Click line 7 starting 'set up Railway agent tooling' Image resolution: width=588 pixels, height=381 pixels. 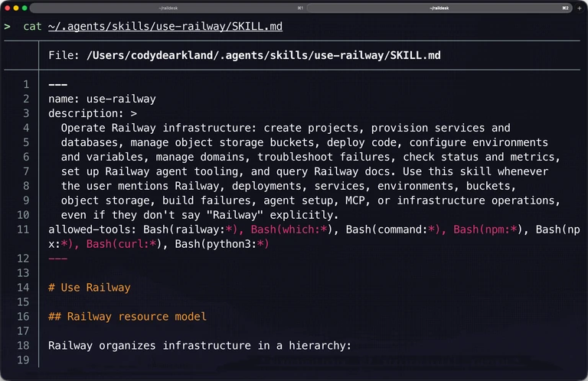tap(304, 171)
